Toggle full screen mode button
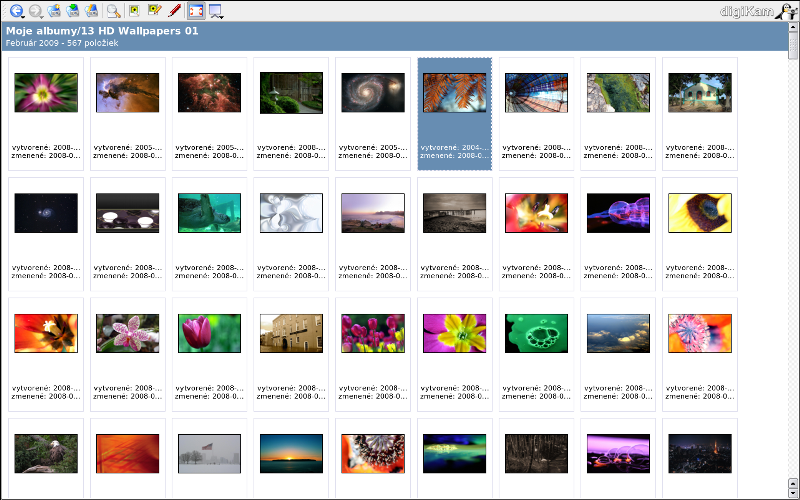Viewport: 800px width, 500px height. 196,11
